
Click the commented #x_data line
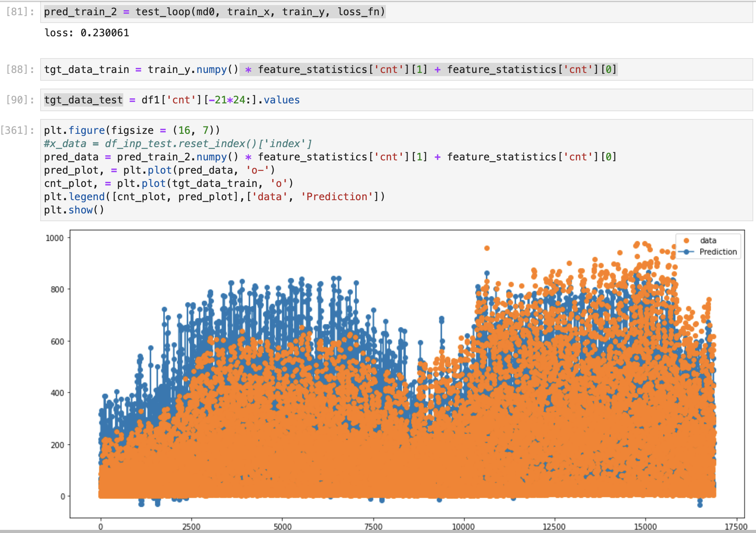point(178,144)
